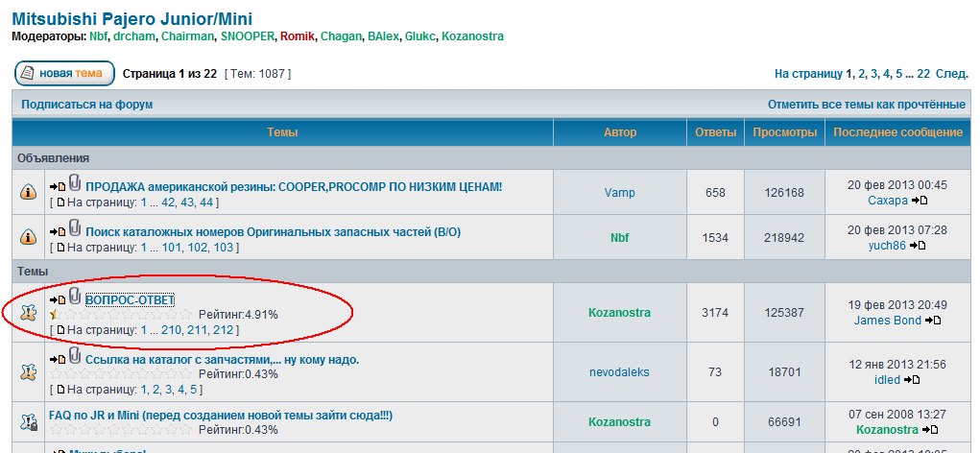Open author Vamp profile

tap(619, 193)
